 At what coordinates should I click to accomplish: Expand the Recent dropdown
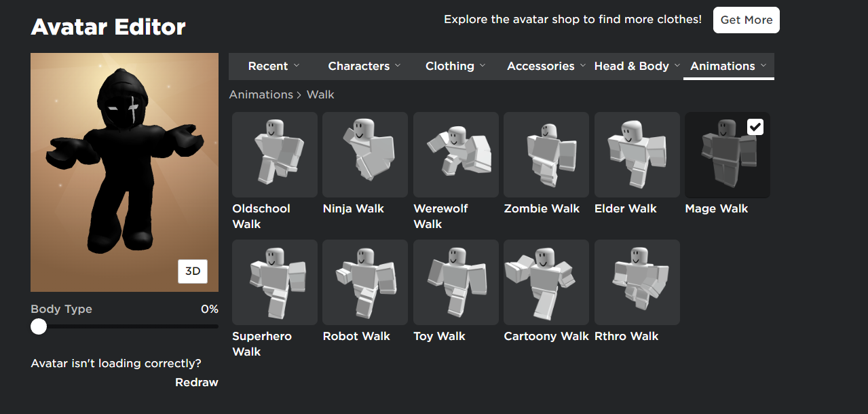(273, 66)
